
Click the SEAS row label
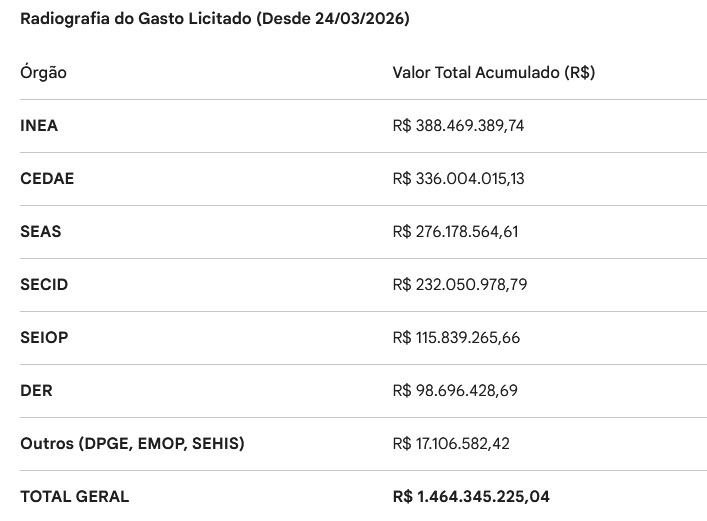(x=40, y=232)
